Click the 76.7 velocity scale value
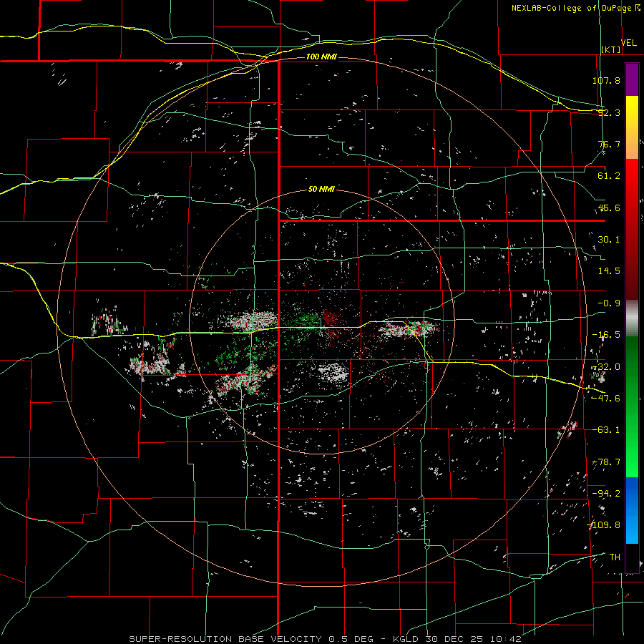This screenshot has width=644, height=644. (x=609, y=144)
